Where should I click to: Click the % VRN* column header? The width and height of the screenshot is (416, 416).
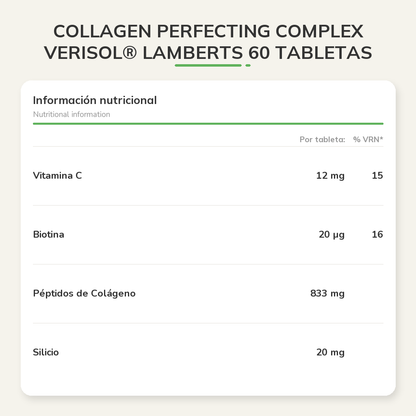[368, 139]
